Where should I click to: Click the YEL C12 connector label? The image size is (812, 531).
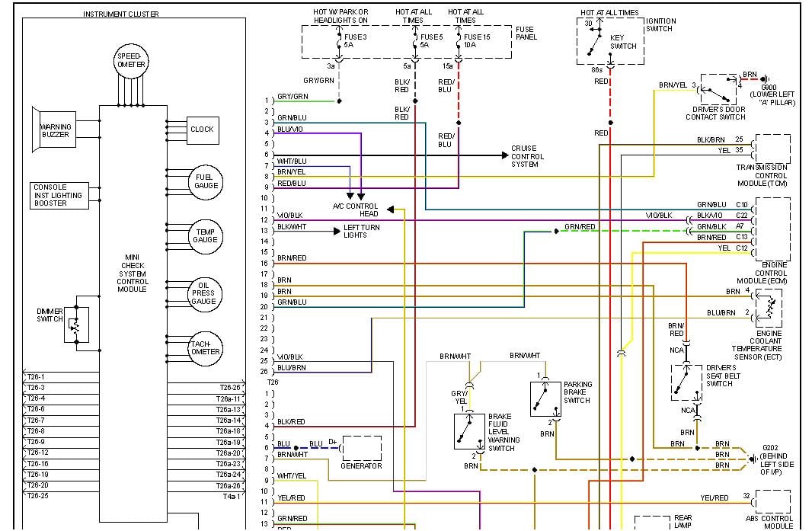733,248
